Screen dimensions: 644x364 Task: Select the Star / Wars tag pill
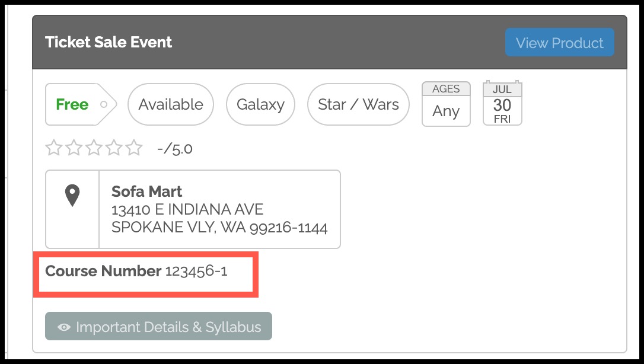pyautogui.click(x=358, y=104)
